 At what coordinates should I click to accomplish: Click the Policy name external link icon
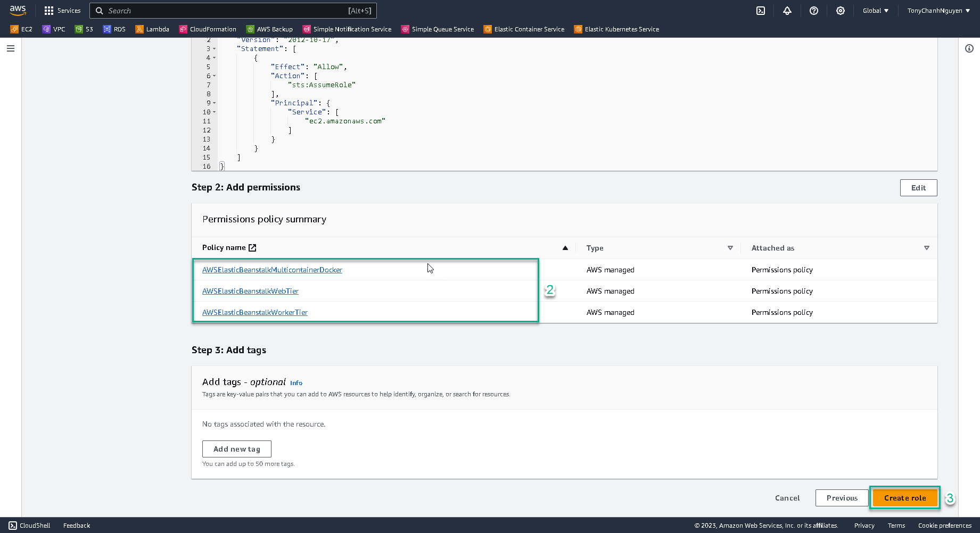252,247
